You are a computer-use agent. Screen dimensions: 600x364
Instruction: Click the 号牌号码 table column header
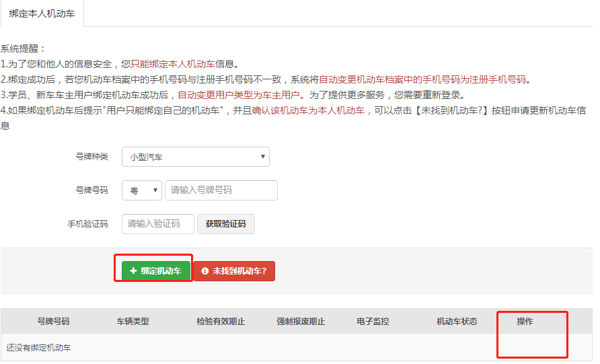tap(53, 322)
